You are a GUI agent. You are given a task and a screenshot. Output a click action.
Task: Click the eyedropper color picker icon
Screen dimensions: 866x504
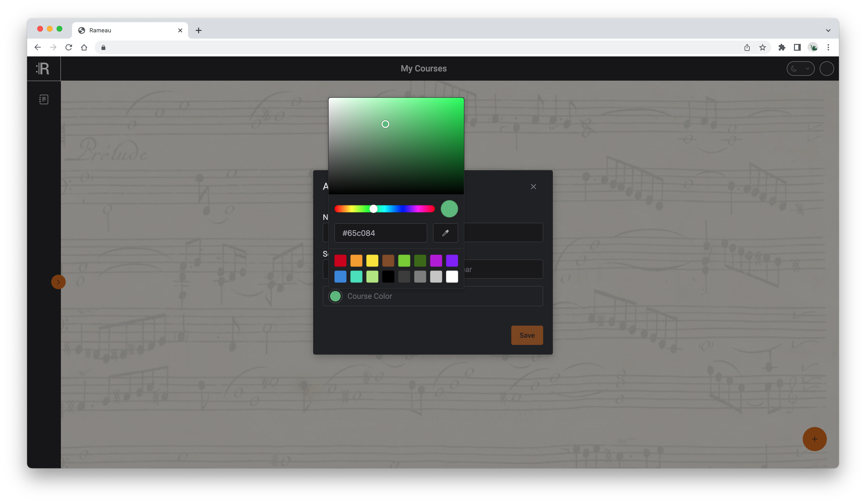(x=445, y=233)
